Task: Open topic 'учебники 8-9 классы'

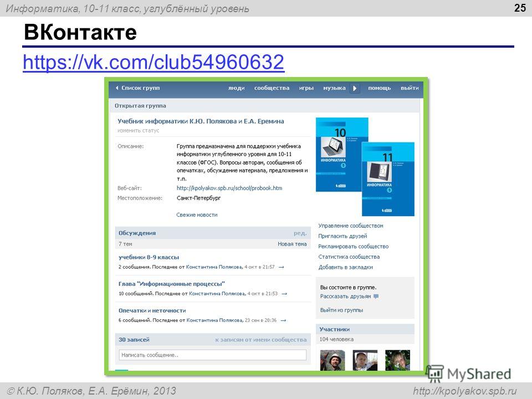Action: (149, 257)
